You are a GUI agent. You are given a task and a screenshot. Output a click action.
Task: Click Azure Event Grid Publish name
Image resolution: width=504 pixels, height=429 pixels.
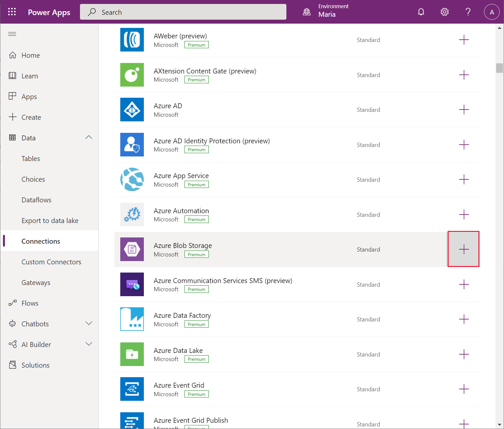click(x=191, y=420)
